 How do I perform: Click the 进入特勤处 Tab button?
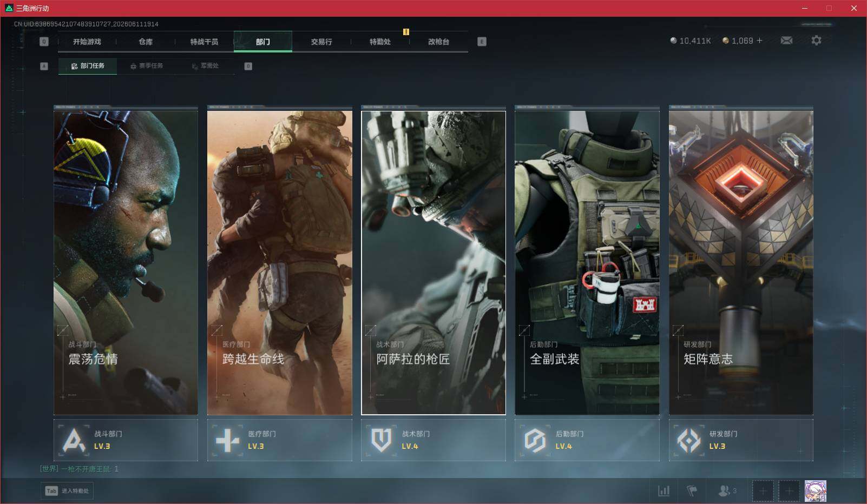point(67,491)
